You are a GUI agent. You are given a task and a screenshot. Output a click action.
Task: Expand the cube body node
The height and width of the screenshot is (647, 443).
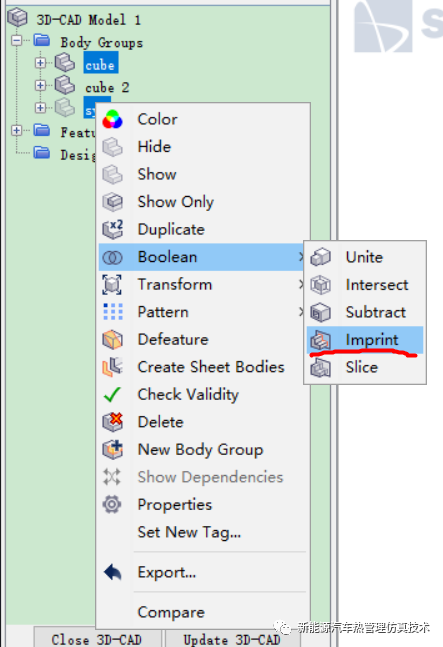[x=40, y=63]
